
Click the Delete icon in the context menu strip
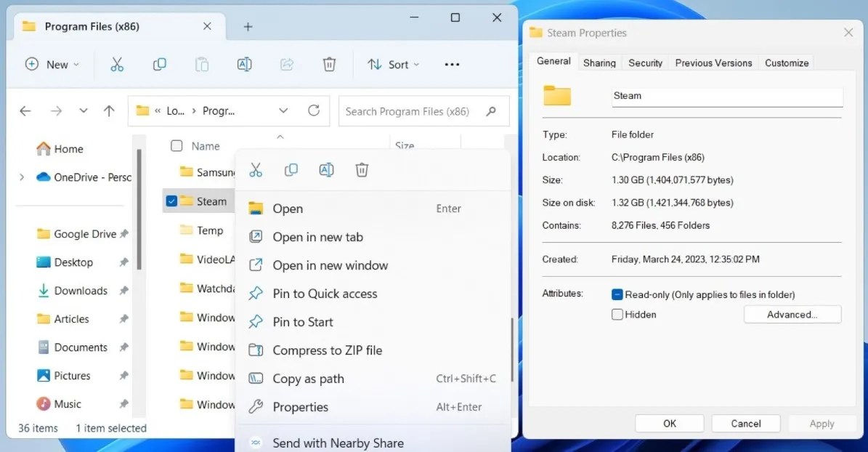pyautogui.click(x=362, y=169)
